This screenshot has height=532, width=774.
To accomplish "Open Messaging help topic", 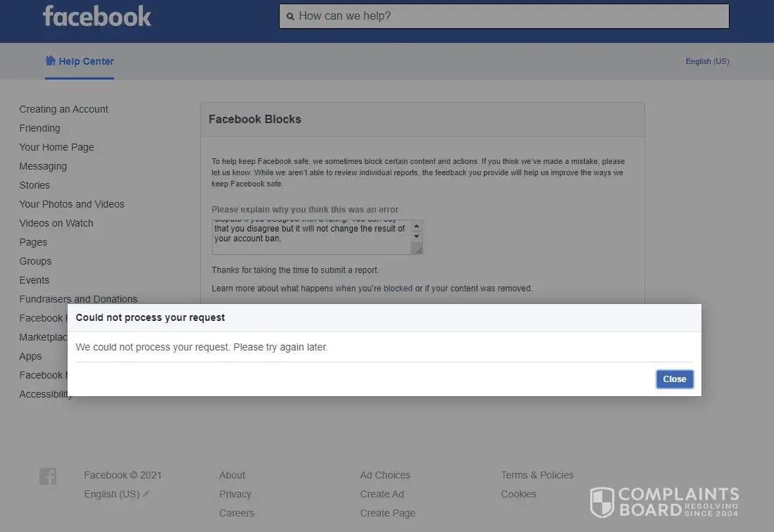I will [43, 166].
